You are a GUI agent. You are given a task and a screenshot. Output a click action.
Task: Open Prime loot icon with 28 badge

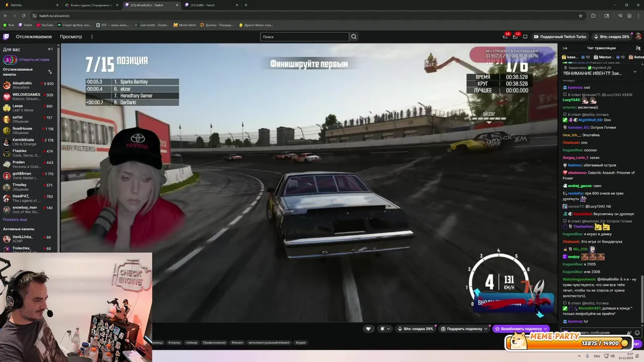click(505, 36)
